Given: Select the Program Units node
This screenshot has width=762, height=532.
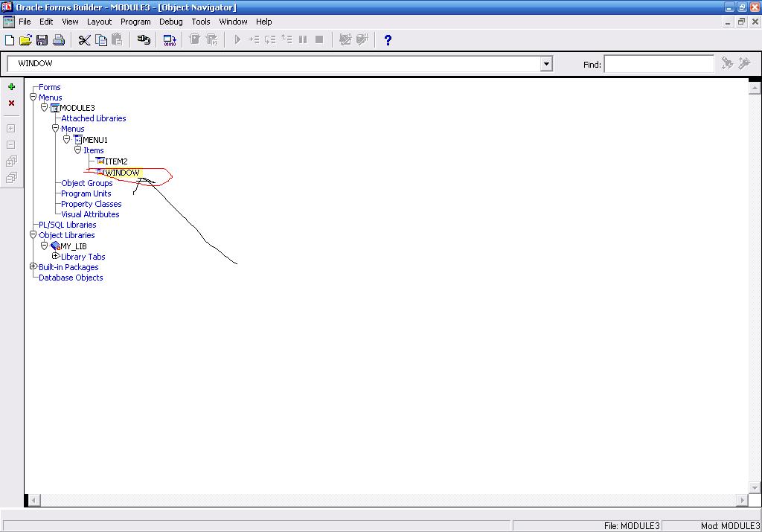Looking at the screenshot, I should (86, 193).
